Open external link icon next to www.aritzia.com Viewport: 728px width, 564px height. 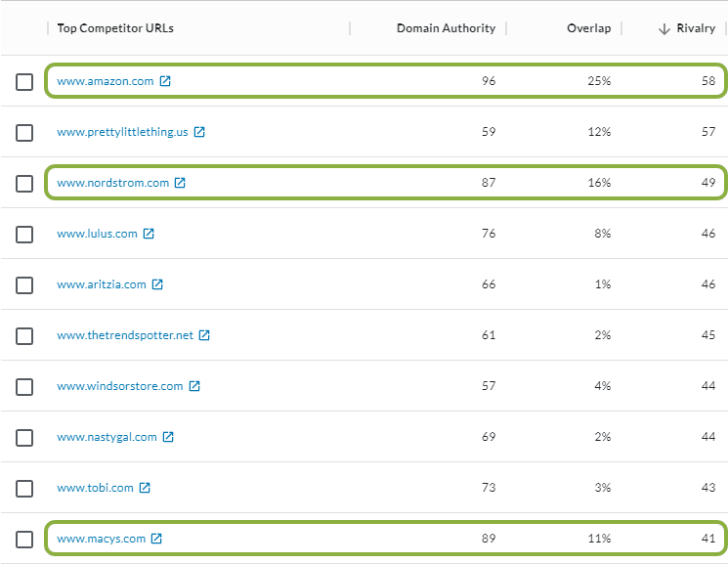[157, 284]
